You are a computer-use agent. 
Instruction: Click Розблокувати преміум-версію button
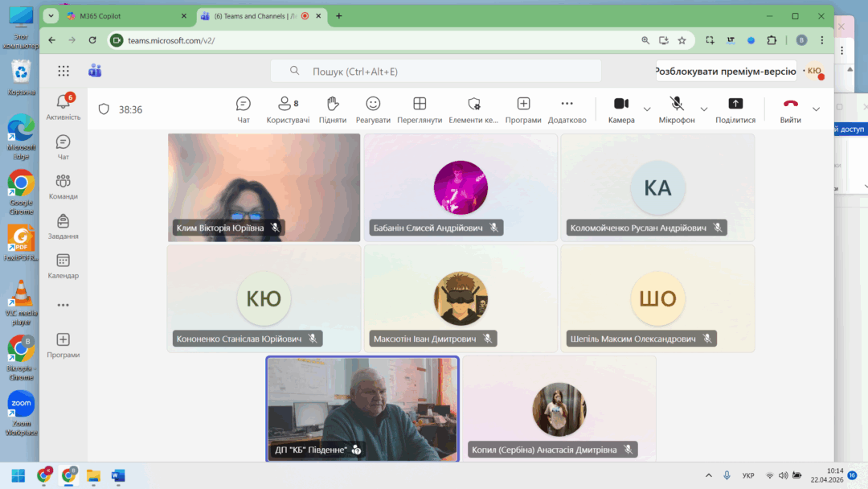coord(725,71)
